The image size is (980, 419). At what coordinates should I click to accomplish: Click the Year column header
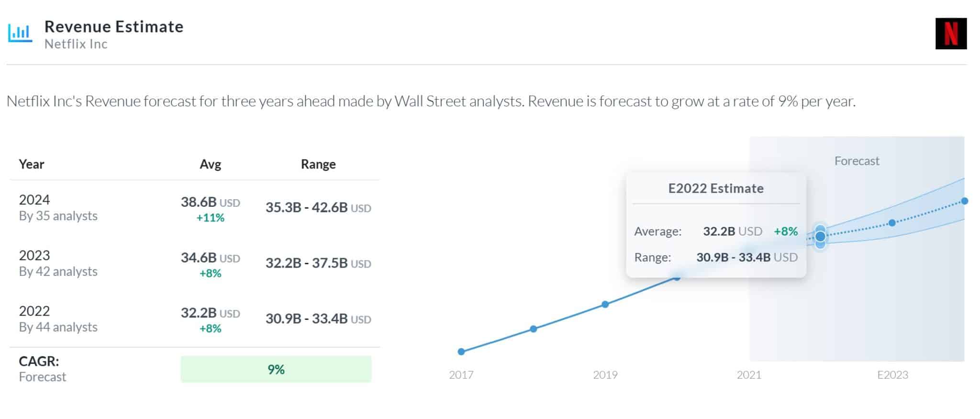coord(32,164)
